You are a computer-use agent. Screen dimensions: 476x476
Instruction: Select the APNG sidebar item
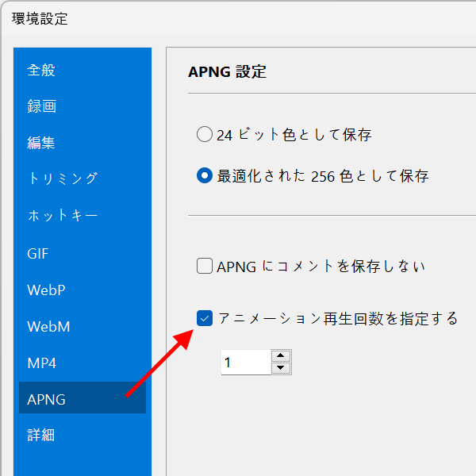click(x=83, y=397)
